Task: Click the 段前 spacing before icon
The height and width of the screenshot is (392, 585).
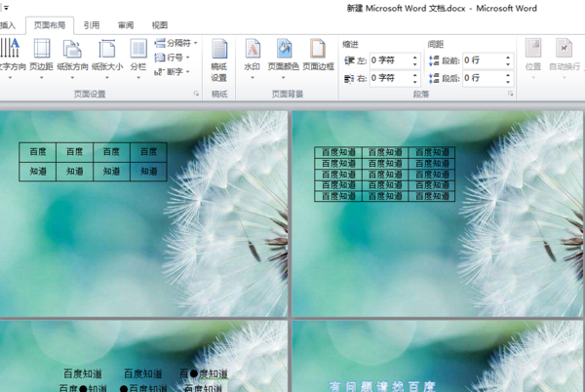Action: click(x=434, y=60)
